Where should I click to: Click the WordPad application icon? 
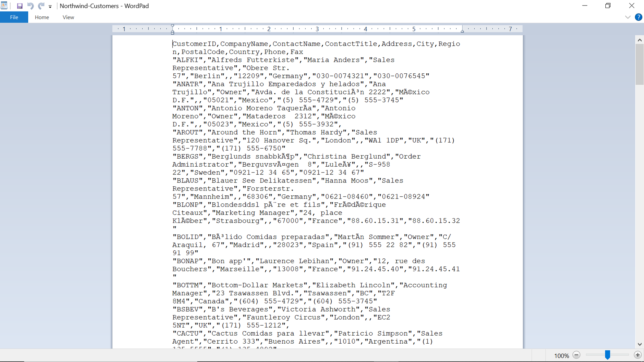[4, 5]
